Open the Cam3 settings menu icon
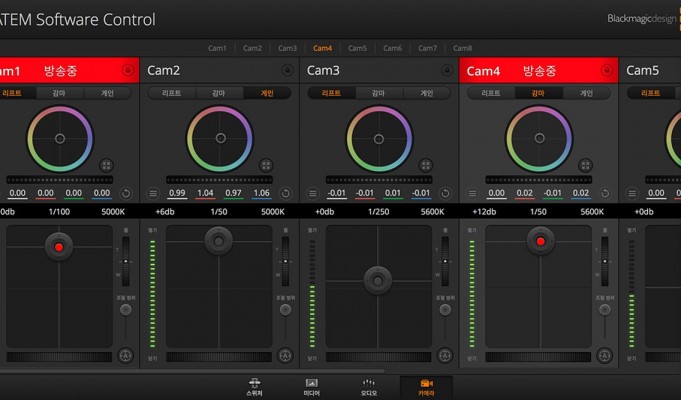This screenshot has width=681, height=400. [x=313, y=193]
